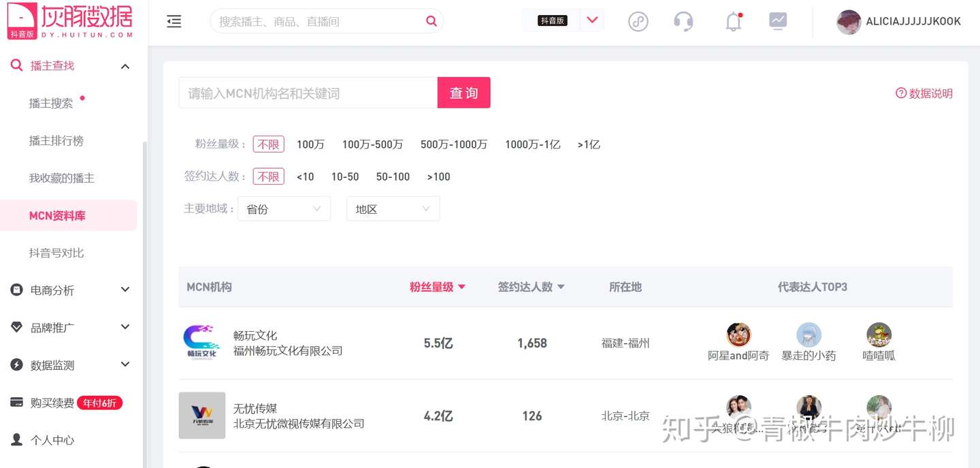Click the MCN机构名 keyword input field
This screenshot has width=980, height=468.
click(308, 93)
